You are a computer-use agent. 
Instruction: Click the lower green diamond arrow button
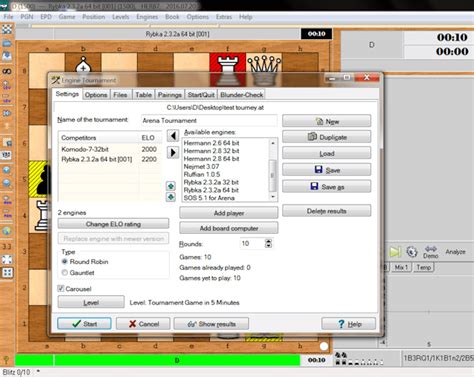click(171, 197)
